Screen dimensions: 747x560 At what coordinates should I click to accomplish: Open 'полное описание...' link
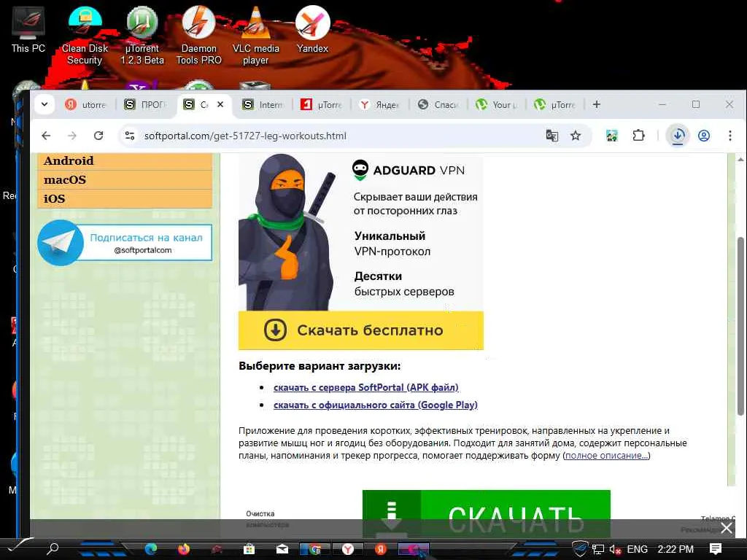[606, 456]
